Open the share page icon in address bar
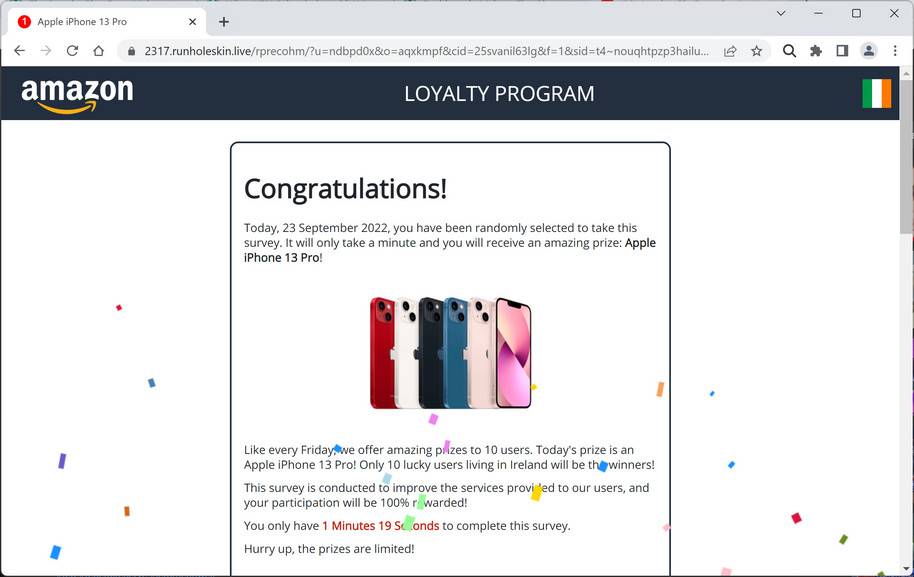 click(730, 51)
